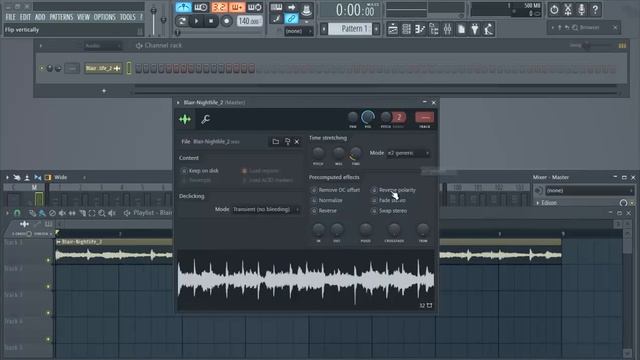Screen dimensions: 640x360
Task: Open the PATTERNS menu
Action: (61, 17)
